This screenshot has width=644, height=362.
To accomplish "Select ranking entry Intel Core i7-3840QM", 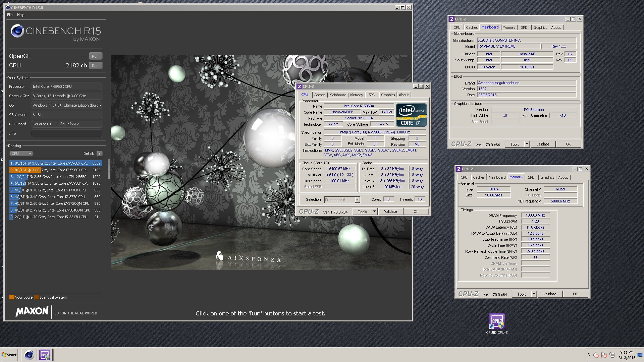I will [x=55, y=210].
